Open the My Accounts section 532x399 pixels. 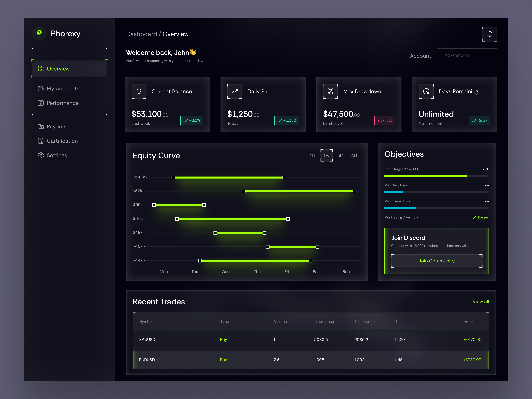tap(63, 88)
